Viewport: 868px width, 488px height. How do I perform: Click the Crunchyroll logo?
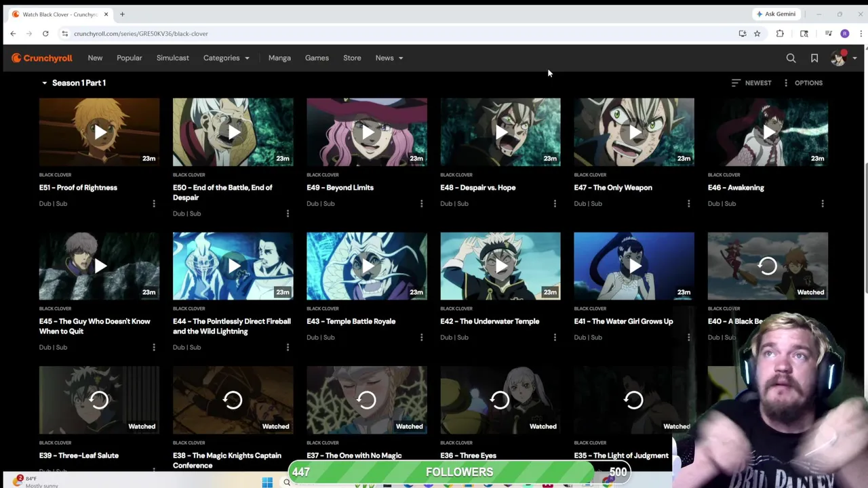pyautogui.click(x=42, y=58)
